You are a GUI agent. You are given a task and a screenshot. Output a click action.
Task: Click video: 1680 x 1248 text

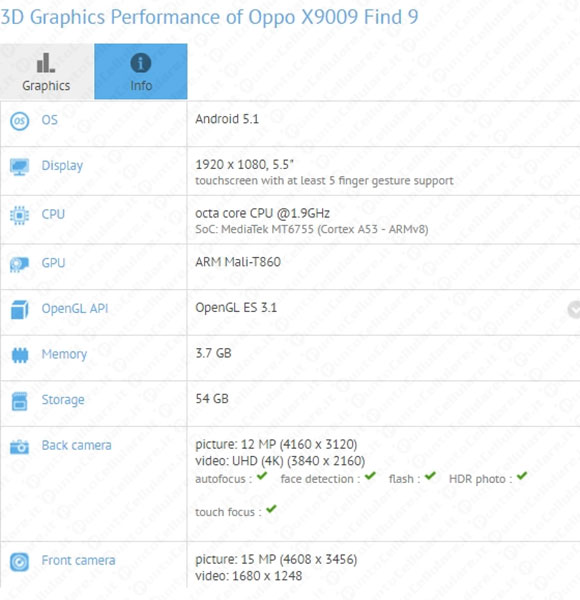click(249, 576)
